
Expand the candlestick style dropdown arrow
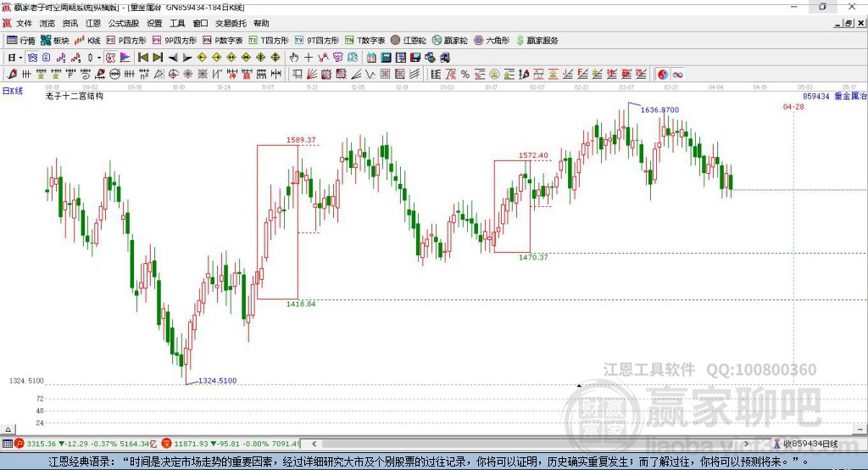99,58
